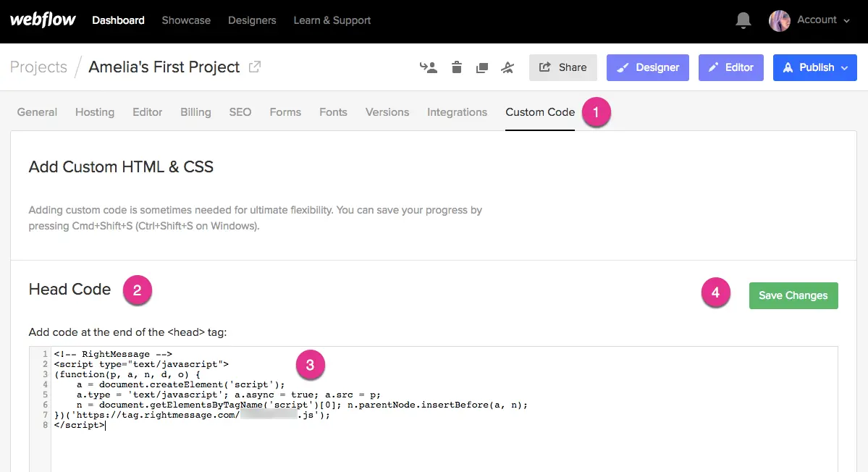Open the notifications bell

(743, 20)
